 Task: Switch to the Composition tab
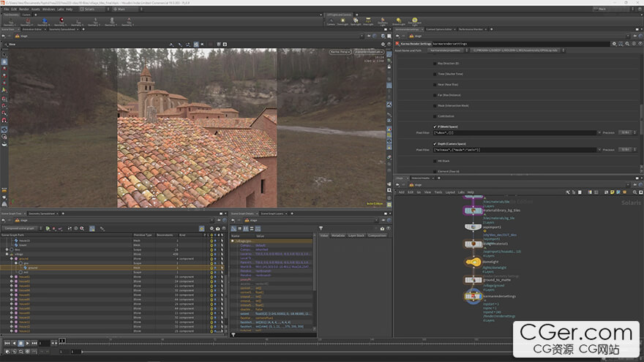pos(377,235)
